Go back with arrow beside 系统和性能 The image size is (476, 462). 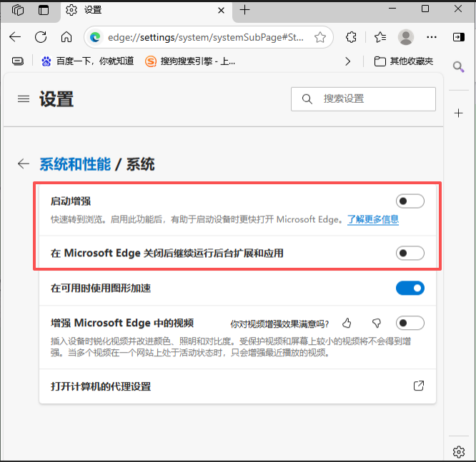[24, 164]
